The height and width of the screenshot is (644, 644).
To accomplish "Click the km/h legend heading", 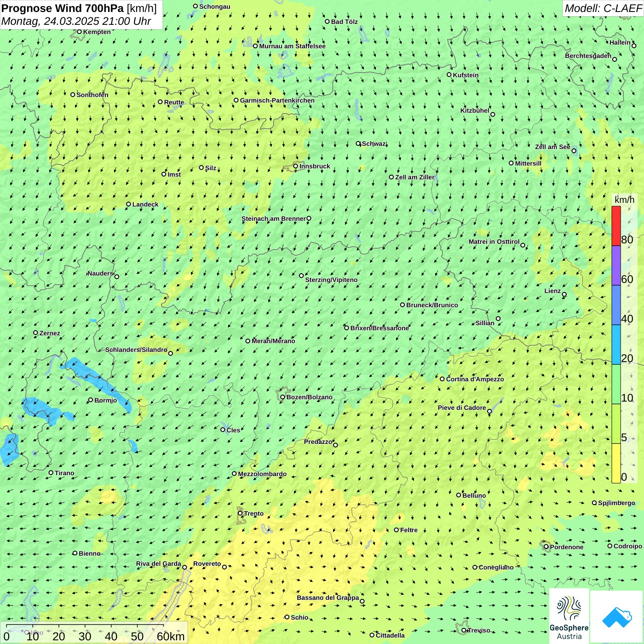I will pyautogui.click(x=624, y=200).
